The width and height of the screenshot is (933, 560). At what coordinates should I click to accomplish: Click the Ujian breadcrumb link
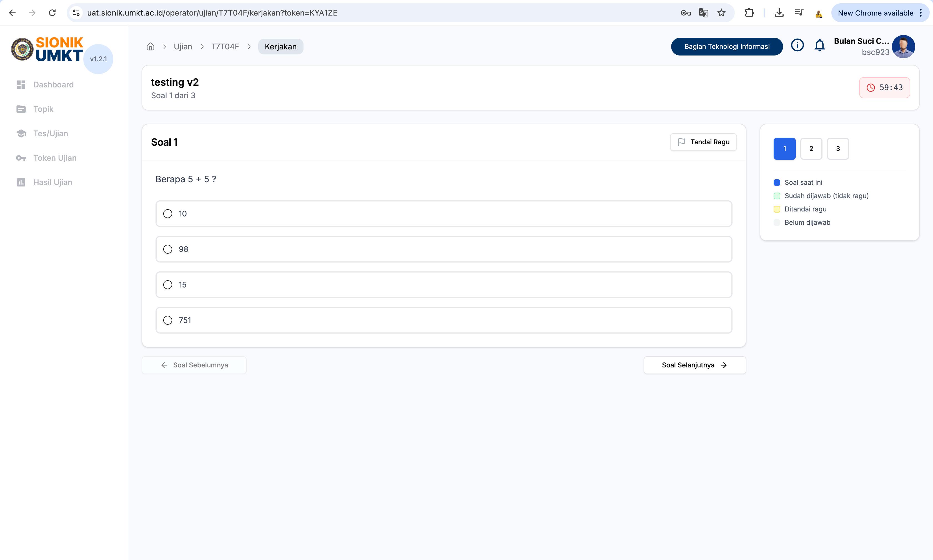[x=183, y=46]
